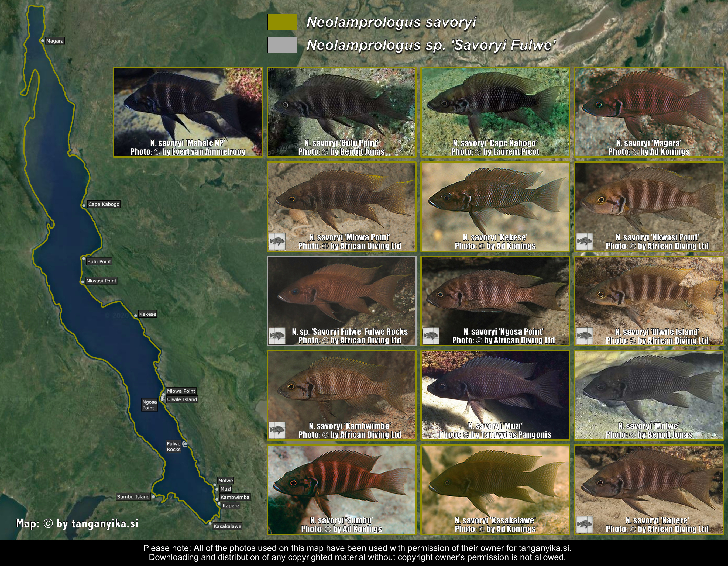The image size is (728, 566).
Task: Click the Ulwile Island map label
Action: [x=182, y=399]
